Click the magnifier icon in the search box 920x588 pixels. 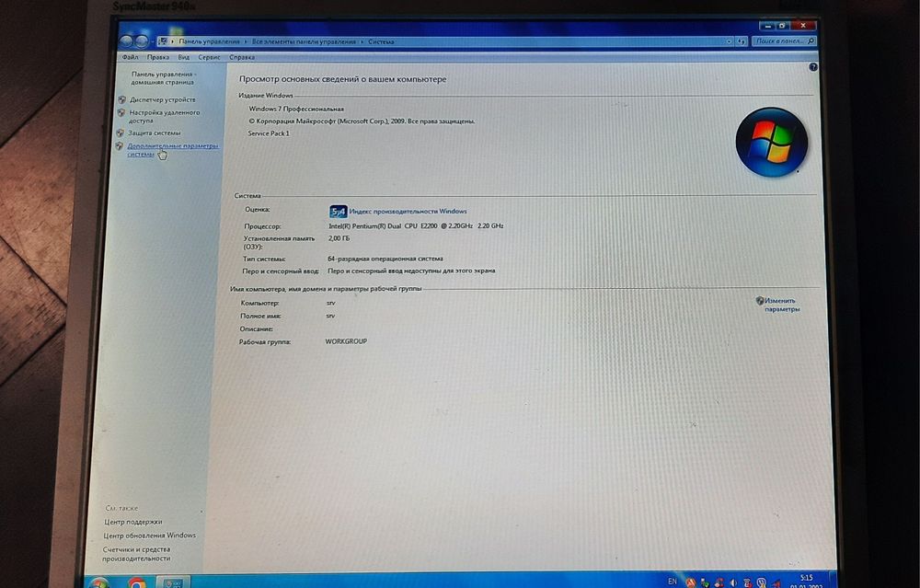(x=811, y=41)
